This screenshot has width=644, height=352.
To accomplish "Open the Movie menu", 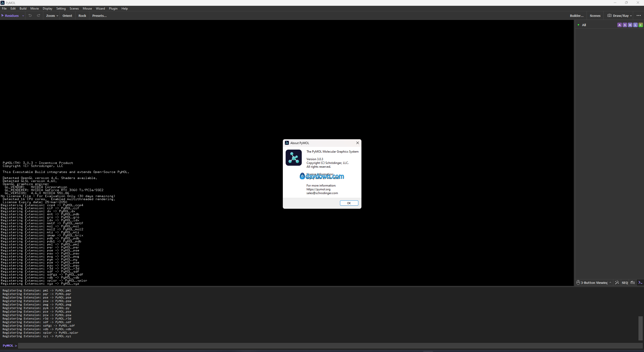I will click(x=34, y=8).
